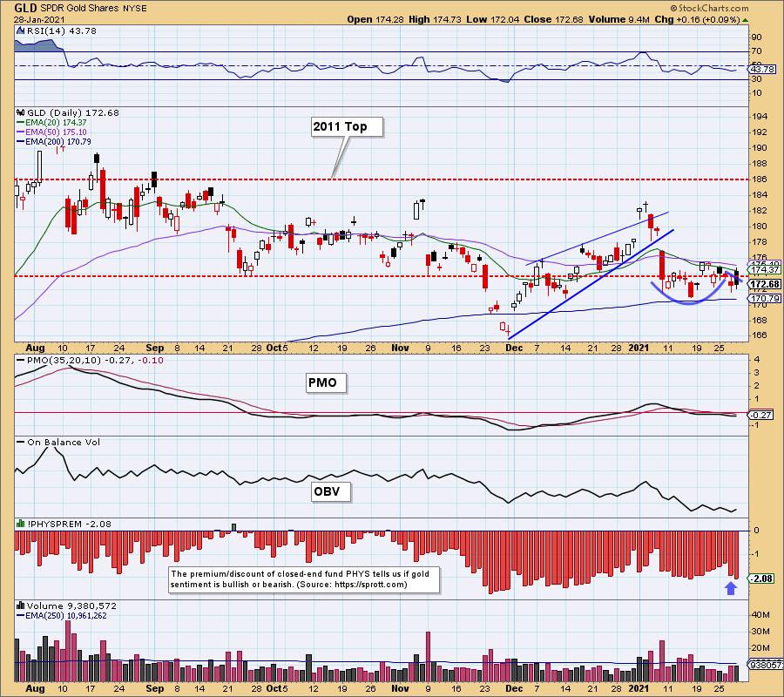Screen dimensions: 784x697
Task: Click the Low 172.04 value
Action: (492, 19)
